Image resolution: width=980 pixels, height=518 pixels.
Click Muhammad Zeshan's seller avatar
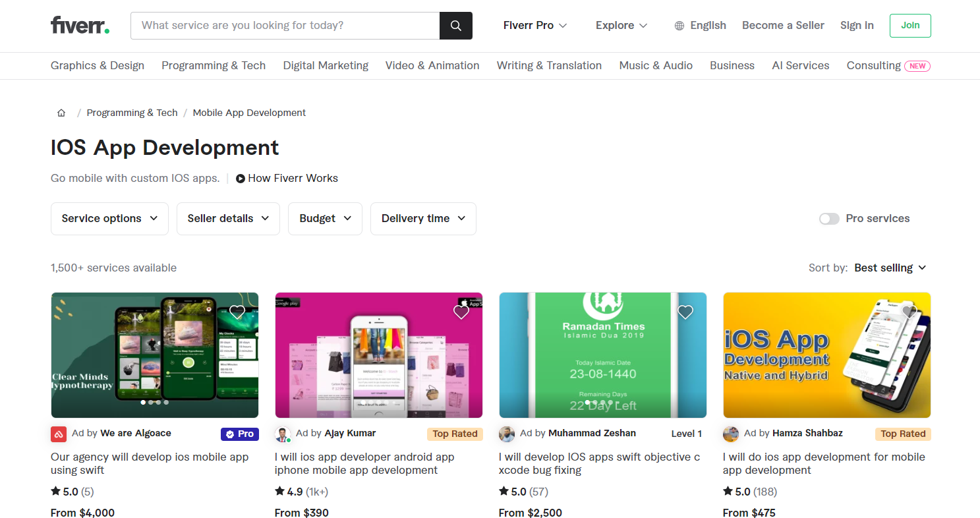(x=507, y=434)
